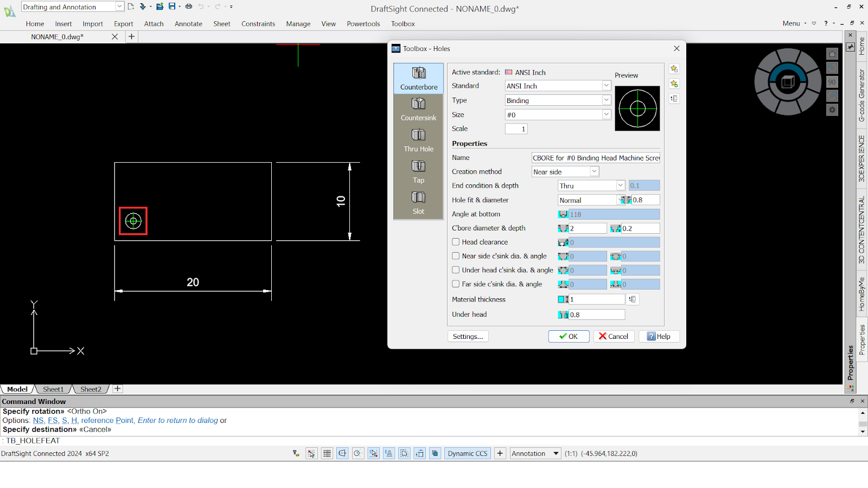
Task: Click the Scale input field
Action: [516, 129]
